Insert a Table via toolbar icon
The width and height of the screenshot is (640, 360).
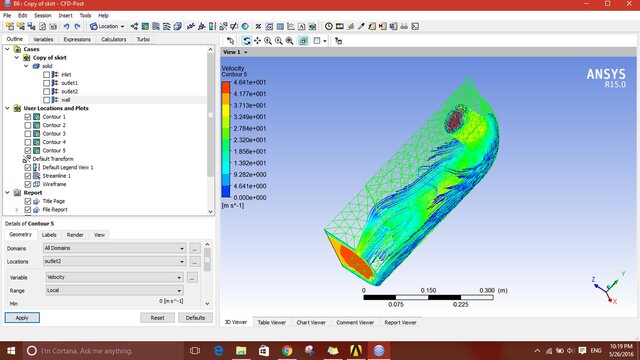coord(280,27)
